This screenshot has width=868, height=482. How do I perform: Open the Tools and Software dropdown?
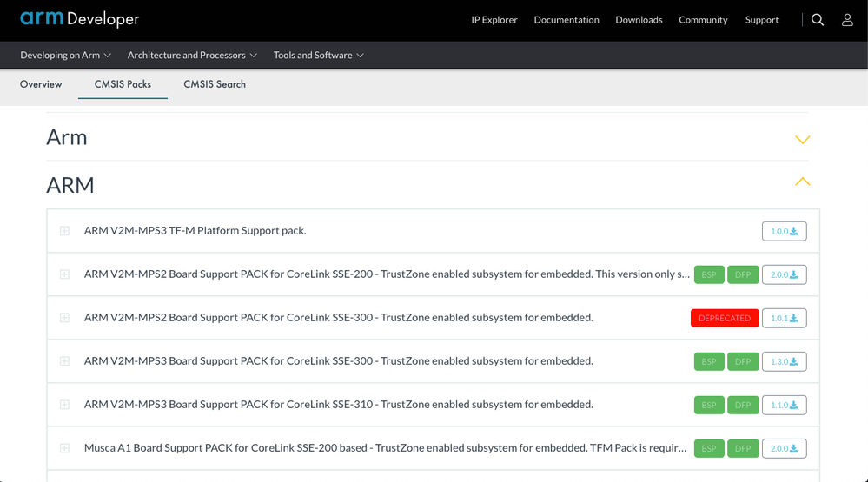point(318,56)
